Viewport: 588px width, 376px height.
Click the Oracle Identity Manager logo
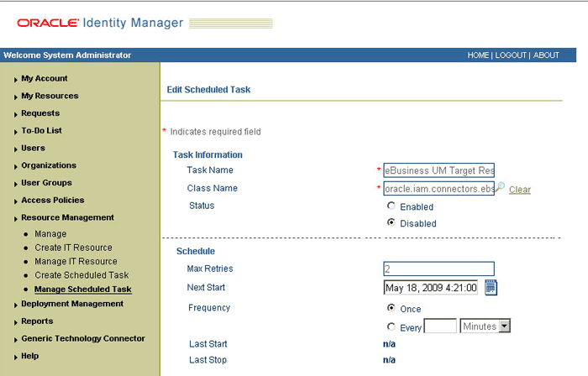tap(100, 23)
